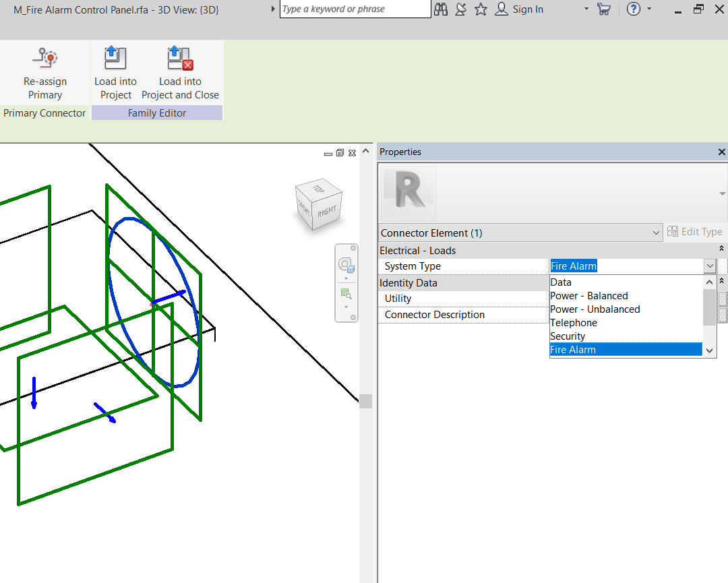The width and height of the screenshot is (728, 583).
Task: Open navigation bar customize menu button
Action: 353,317
